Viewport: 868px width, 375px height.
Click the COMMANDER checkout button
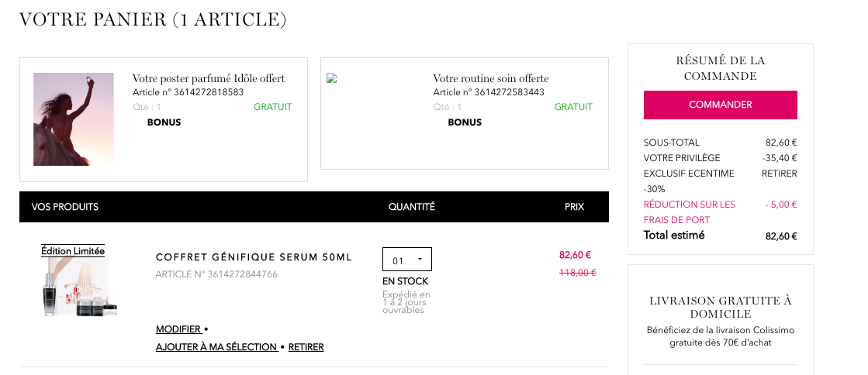pyautogui.click(x=720, y=105)
